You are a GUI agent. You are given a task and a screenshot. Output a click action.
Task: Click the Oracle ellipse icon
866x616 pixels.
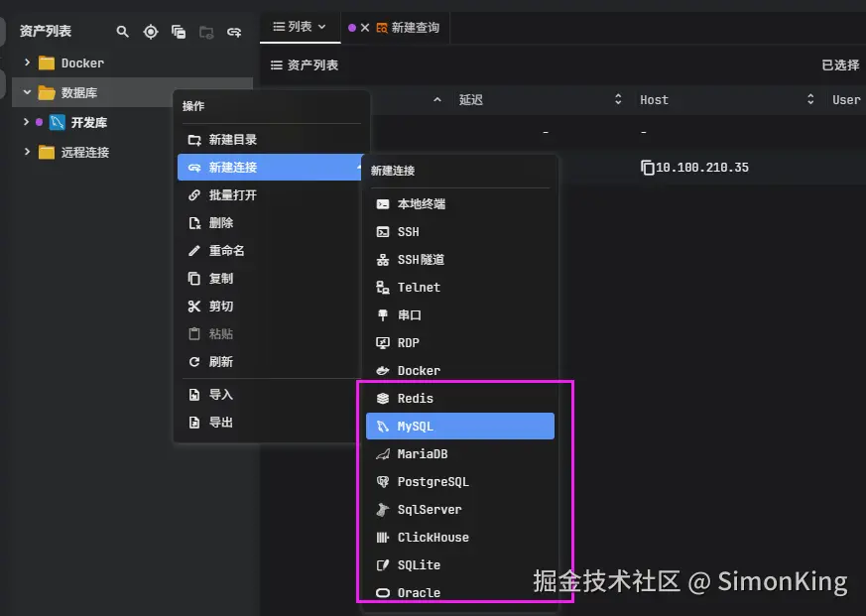pos(382,593)
